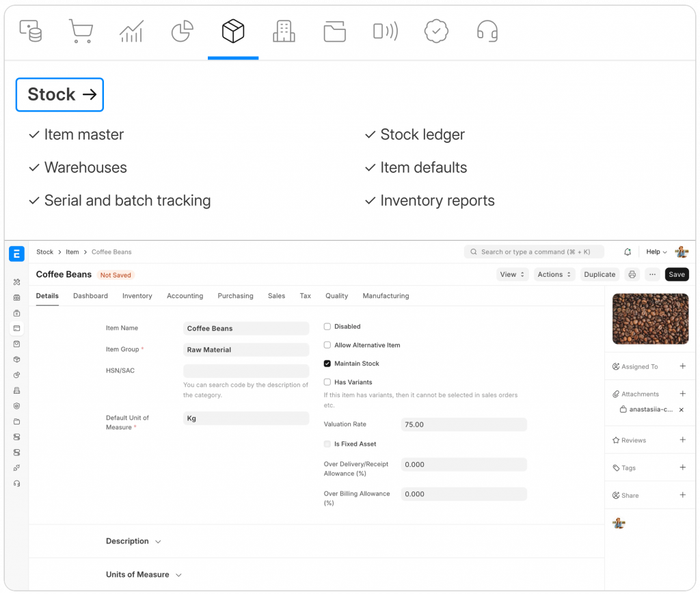The height and width of the screenshot is (594, 700).
Task: Click the Valuation Rate input field
Action: click(463, 424)
